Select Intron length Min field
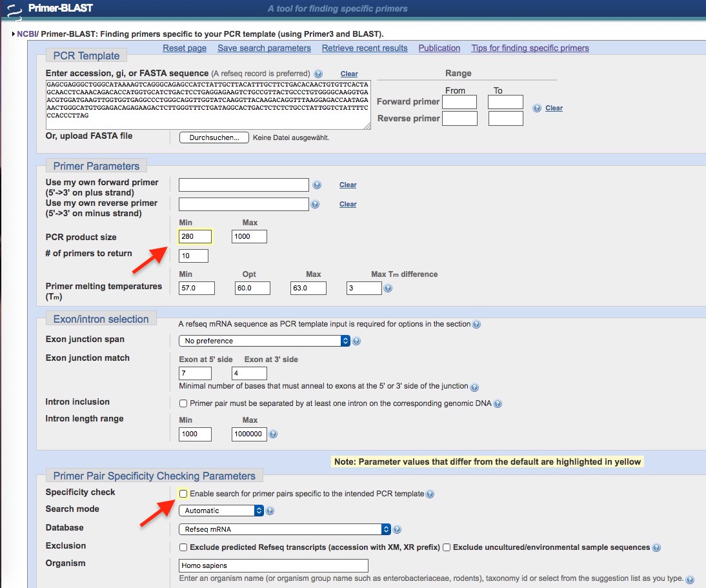706x588 pixels. [195, 434]
